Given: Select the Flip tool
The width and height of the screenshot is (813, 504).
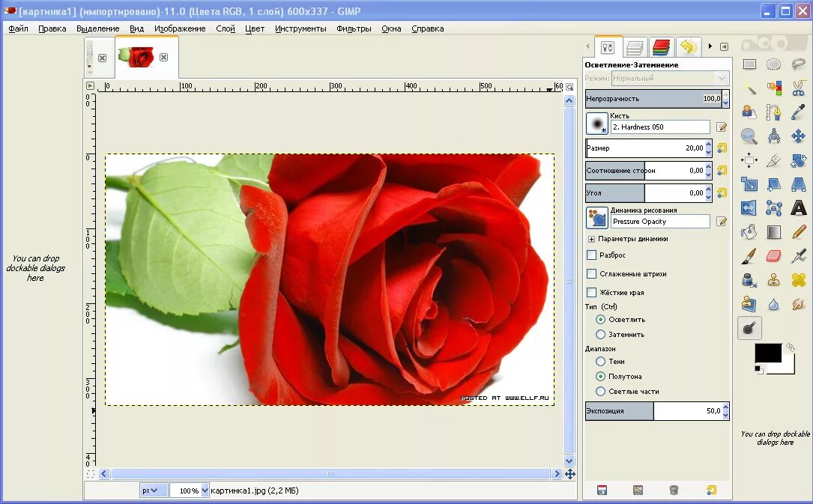Looking at the screenshot, I should (749, 208).
